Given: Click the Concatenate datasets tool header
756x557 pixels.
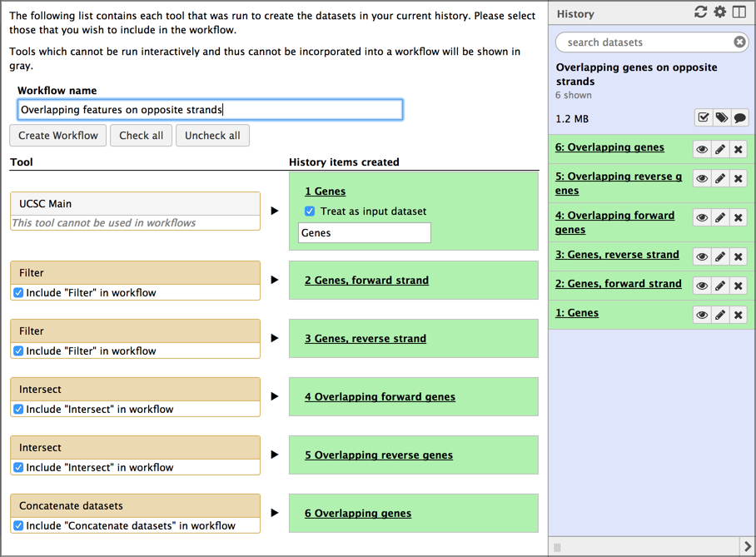Looking at the screenshot, I should pyautogui.click(x=135, y=505).
